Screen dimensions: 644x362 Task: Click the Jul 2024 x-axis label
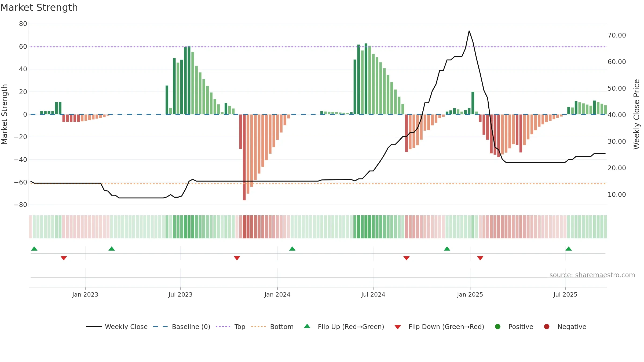[x=373, y=294]
